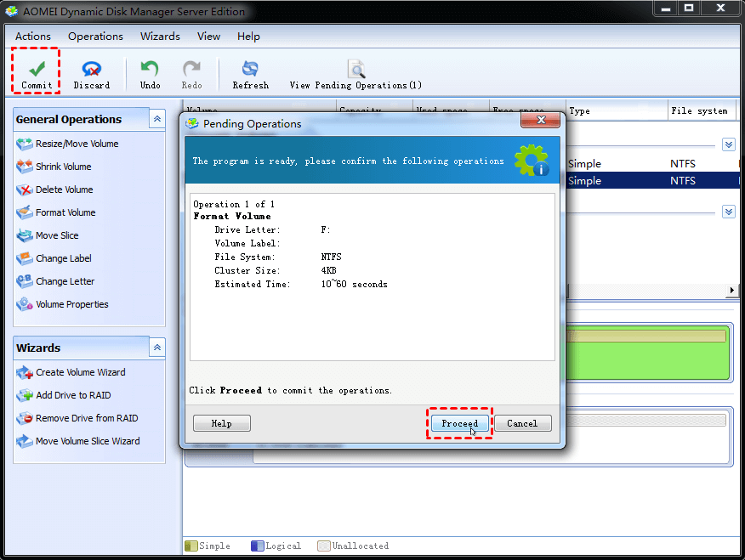Click Cancel in Pending Operations dialog
This screenshot has height=560, width=745.
point(523,423)
